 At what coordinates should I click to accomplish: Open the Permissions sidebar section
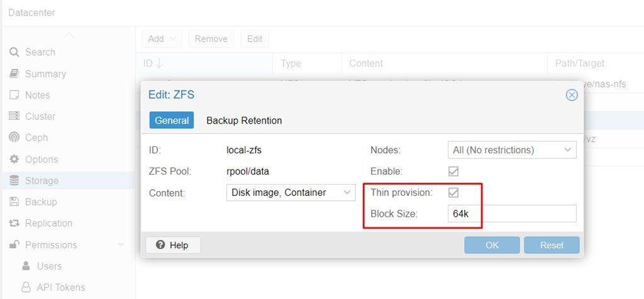(x=51, y=244)
